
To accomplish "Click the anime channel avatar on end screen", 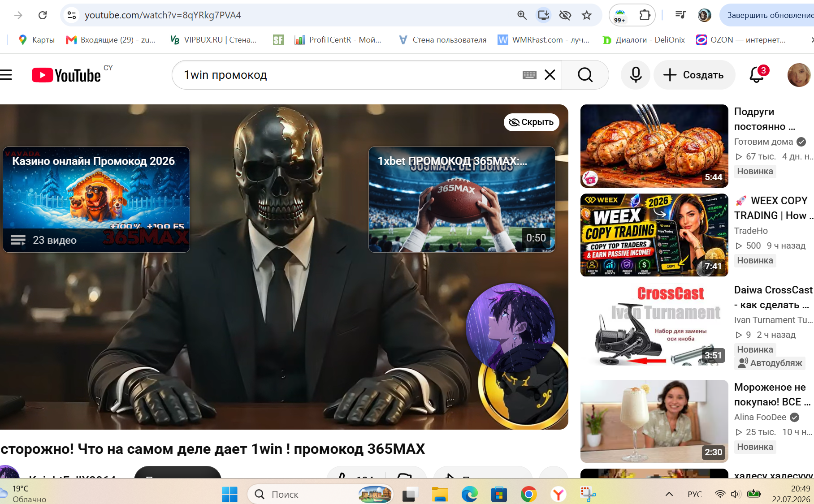I will (x=511, y=328).
